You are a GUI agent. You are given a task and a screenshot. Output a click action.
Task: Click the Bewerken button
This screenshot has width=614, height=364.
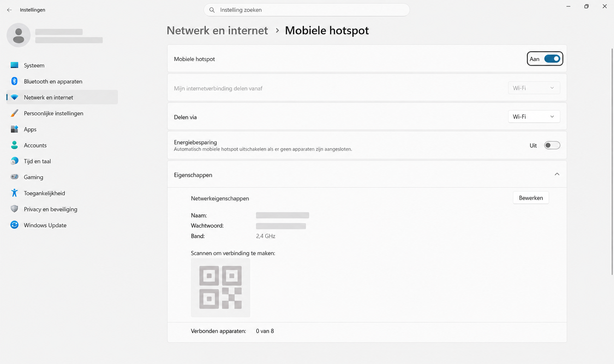[x=531, y=198]
